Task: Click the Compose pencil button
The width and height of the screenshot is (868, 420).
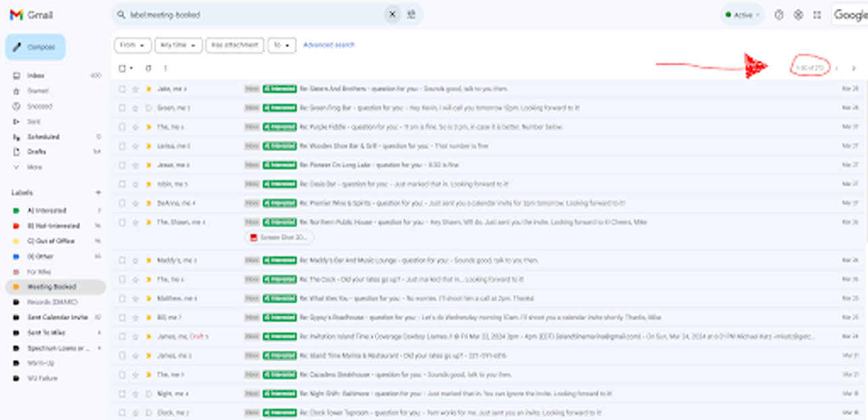Action: point(35,47)
